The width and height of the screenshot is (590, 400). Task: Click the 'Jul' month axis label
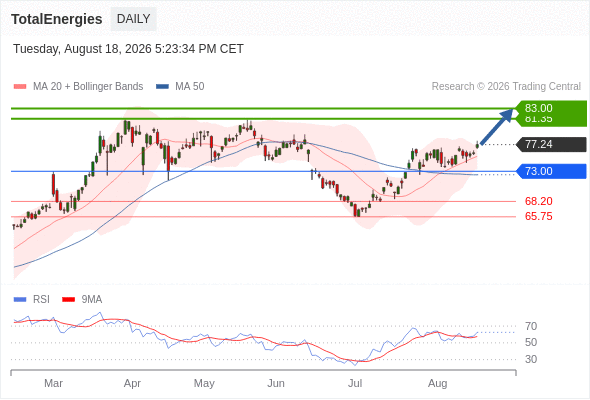(355, 383)
